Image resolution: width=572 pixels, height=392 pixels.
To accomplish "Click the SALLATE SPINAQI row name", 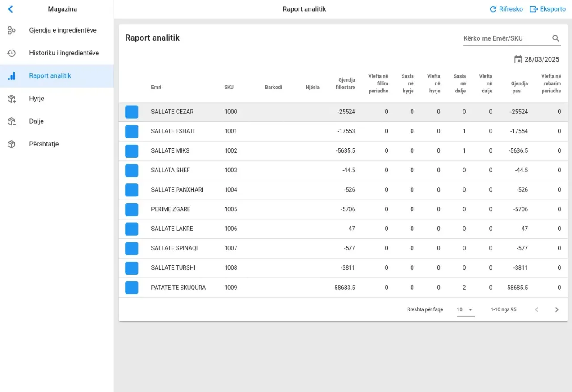I will tap(174, 248).
